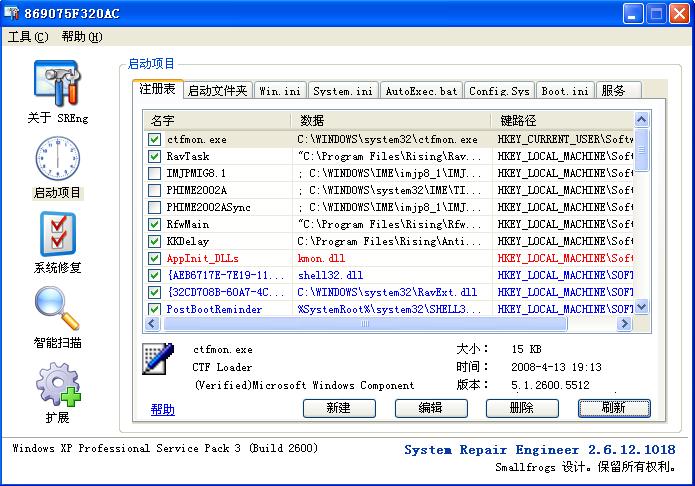Enable the PHIME2002ASync checkbox

pos(154,207)
